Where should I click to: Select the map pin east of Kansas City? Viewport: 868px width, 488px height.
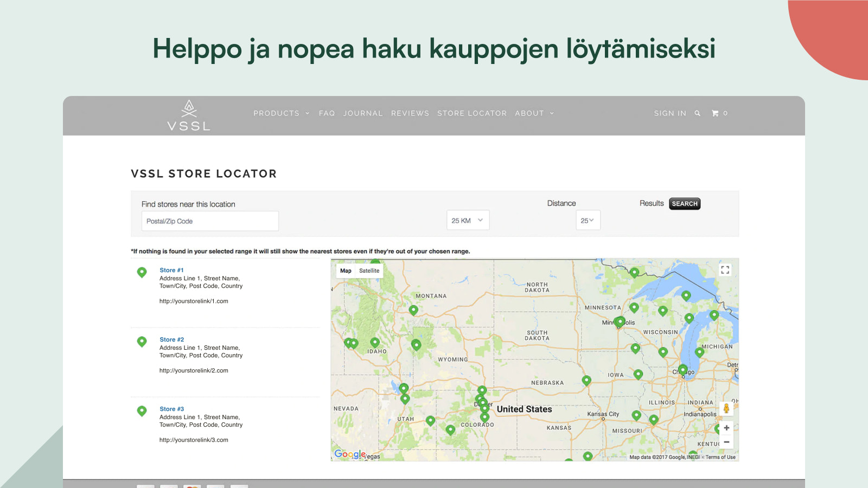click(x=636, y=415)
